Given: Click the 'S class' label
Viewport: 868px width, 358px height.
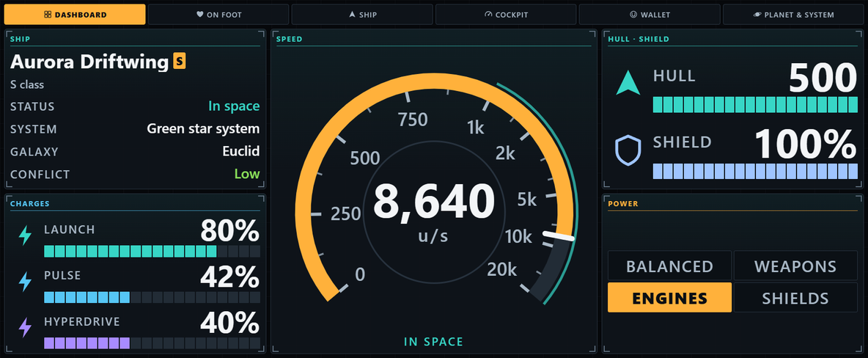Looking at the screenshot, I should click(27, 85).
